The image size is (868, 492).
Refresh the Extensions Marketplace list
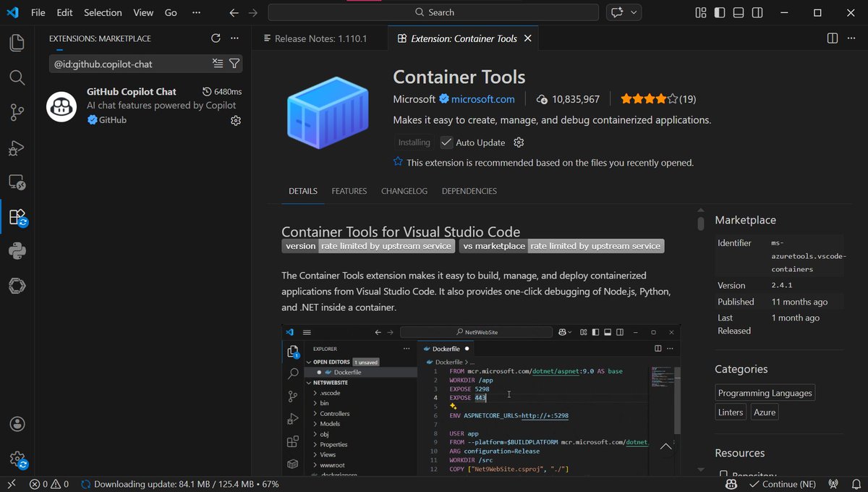[x=216, y=38]
